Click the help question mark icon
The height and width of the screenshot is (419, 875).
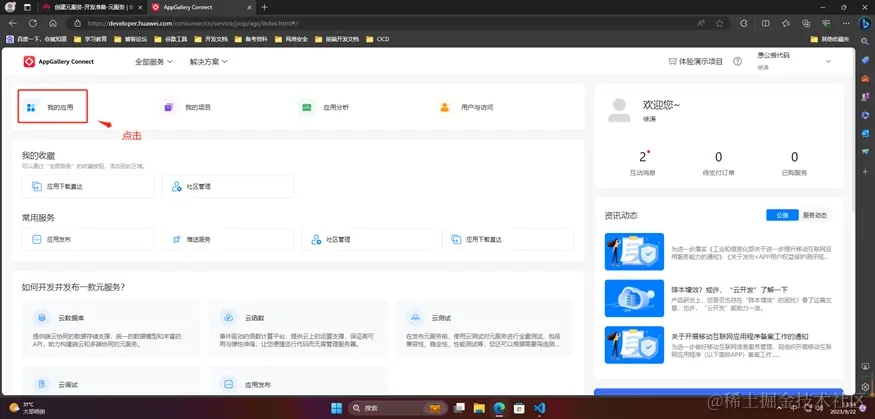[737, 61]
